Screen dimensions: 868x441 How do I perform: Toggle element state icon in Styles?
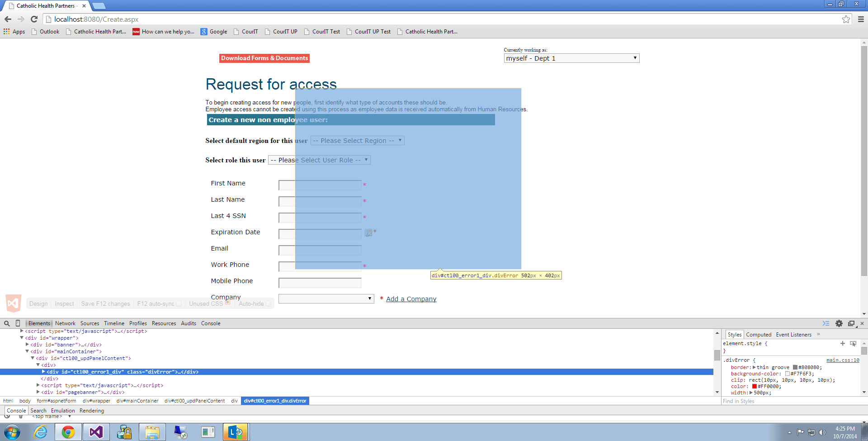853,344
